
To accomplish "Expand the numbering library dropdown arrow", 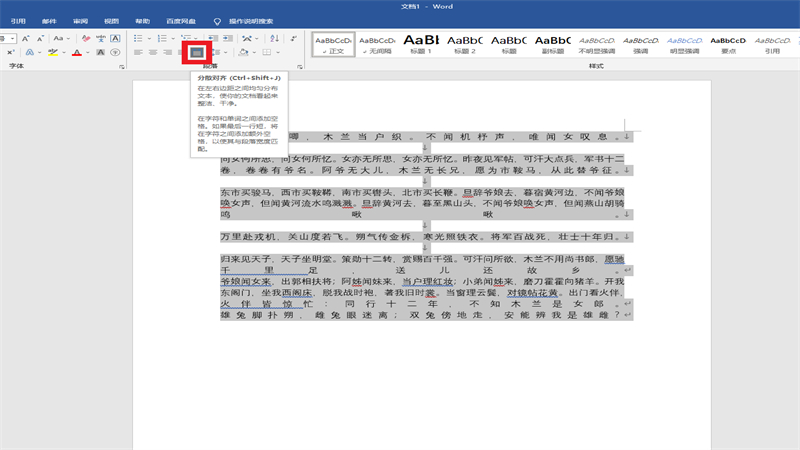I will 173,39.
